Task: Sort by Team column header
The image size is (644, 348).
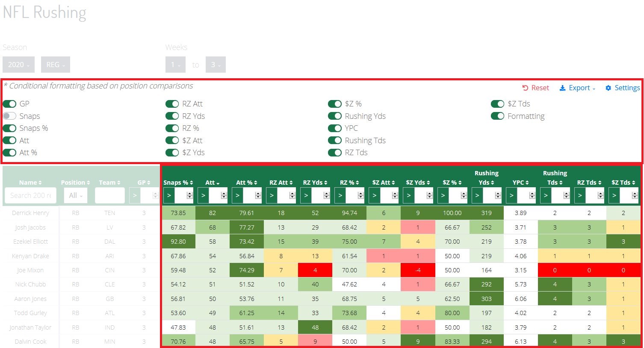Action: (109, 183)
